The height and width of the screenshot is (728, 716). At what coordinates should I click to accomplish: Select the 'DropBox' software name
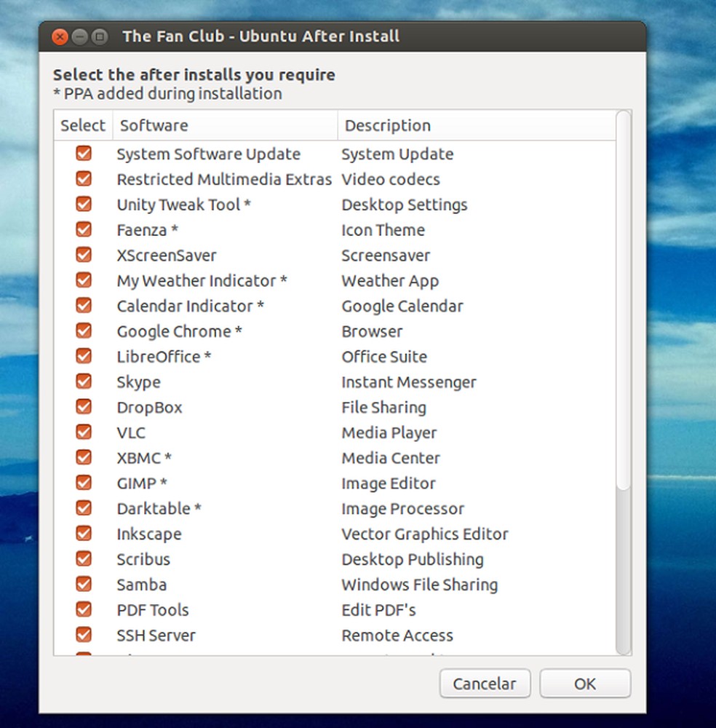point(149,408)
